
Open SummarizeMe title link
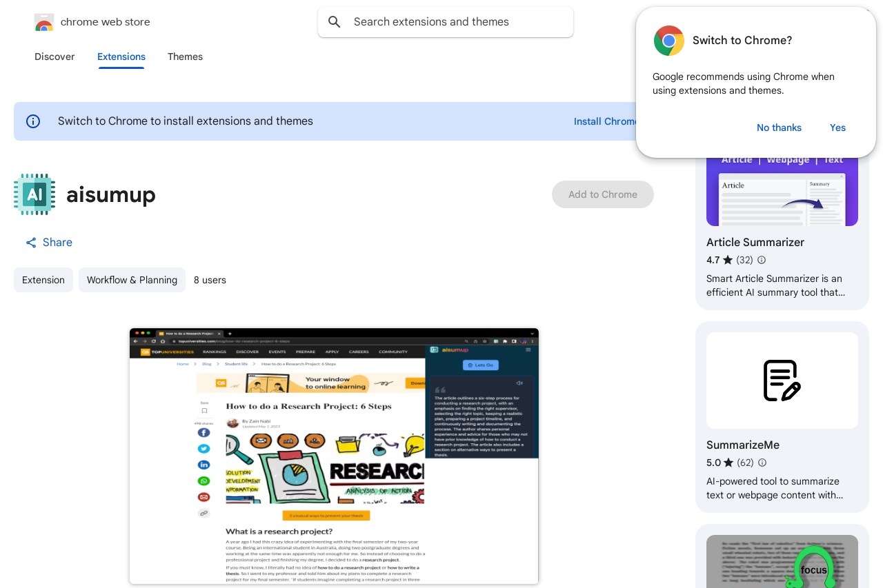[743, 445]
